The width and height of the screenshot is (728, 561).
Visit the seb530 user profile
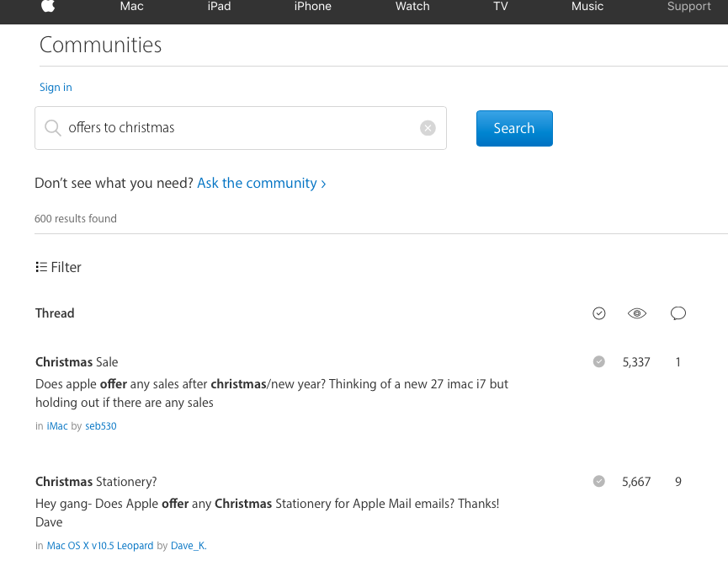[x=101, y=426]
